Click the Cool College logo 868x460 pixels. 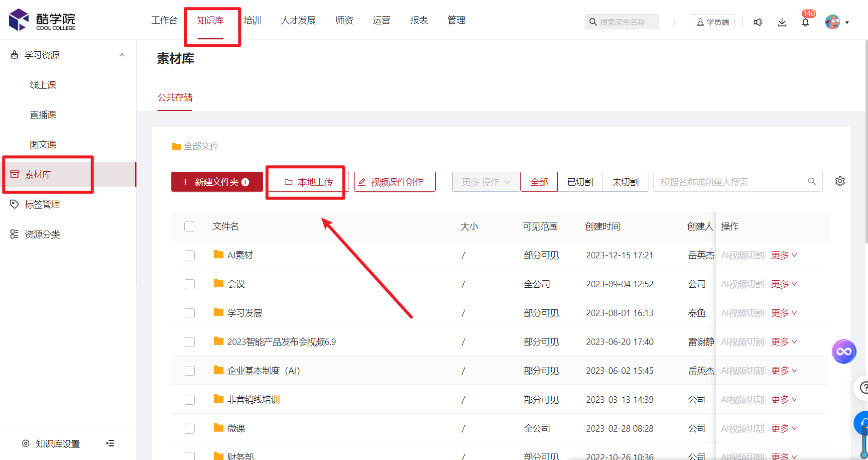click(x=42, y=20)
